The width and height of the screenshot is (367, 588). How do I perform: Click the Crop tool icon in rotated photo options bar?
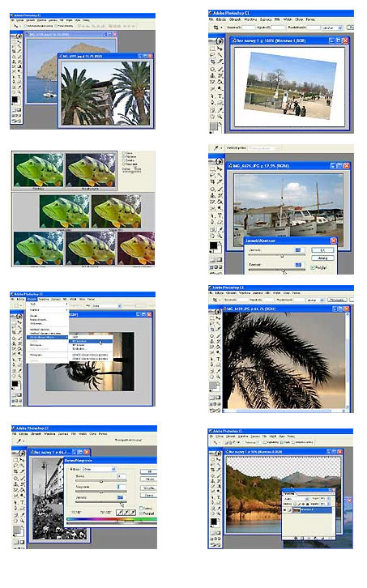click(216, 28)
